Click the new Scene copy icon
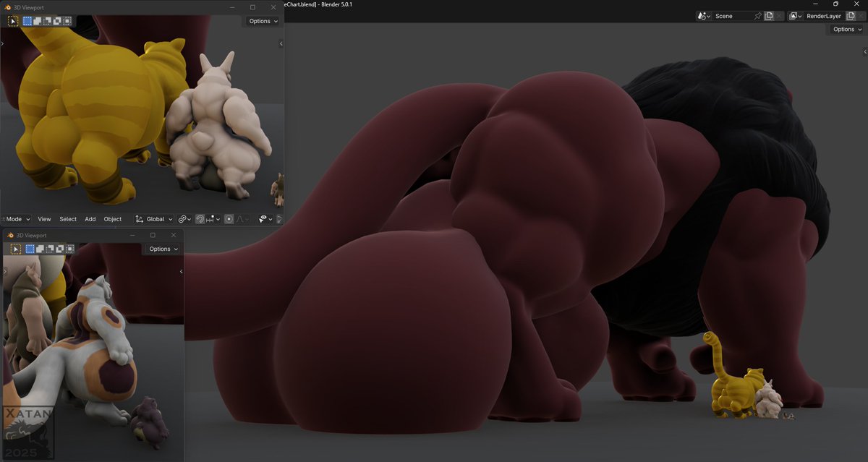Viewport: 868px width, 462px height. pos(769,16)
